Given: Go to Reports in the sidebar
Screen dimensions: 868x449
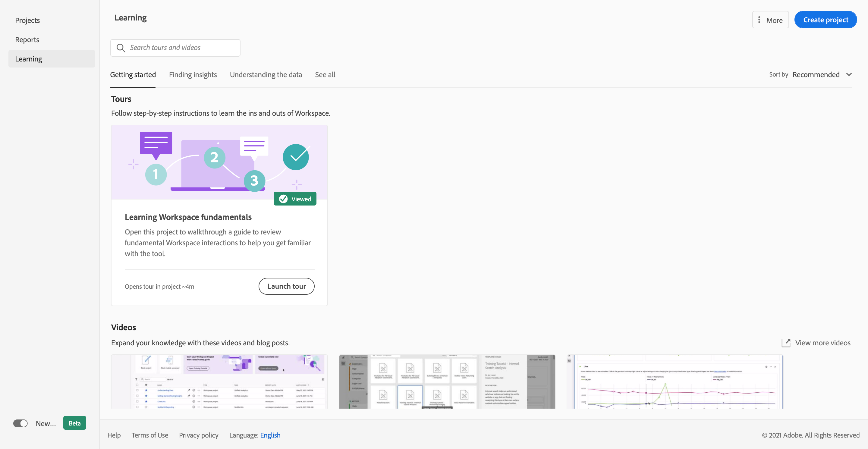Looking at the screenshot, I should pyautogui.click(x=27, y=39).
